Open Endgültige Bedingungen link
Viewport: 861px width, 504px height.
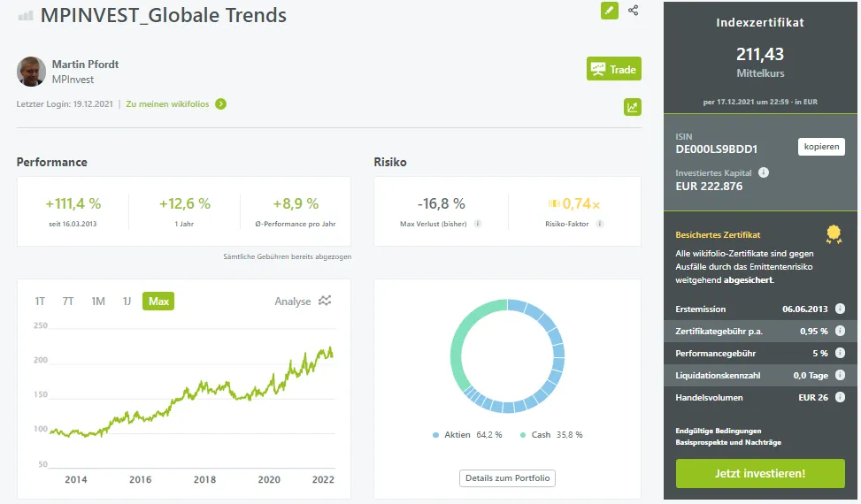coord(719,431)
